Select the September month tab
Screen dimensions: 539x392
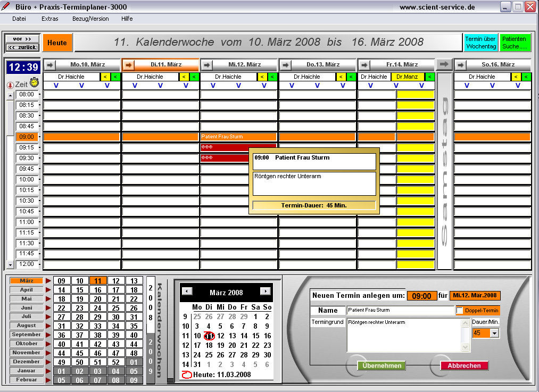[x=27, y=334]
